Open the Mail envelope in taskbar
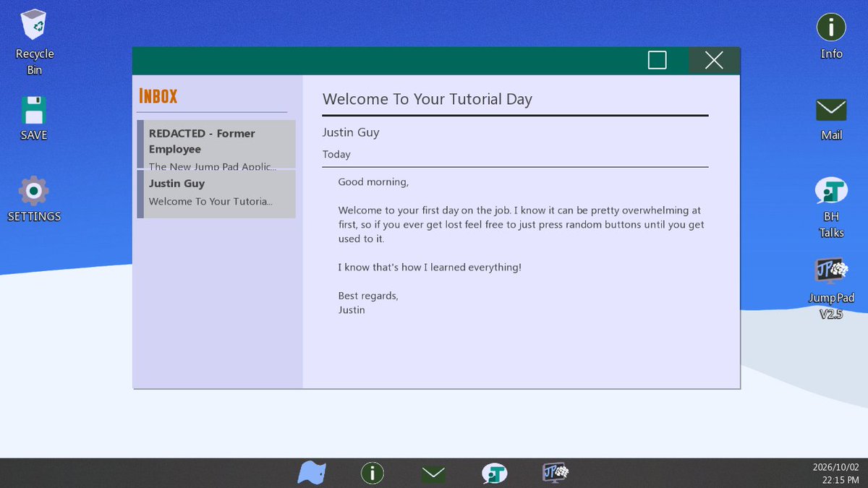Image resolution: width=868 pixels, height=488 pixels. click(x=433, y=474)
